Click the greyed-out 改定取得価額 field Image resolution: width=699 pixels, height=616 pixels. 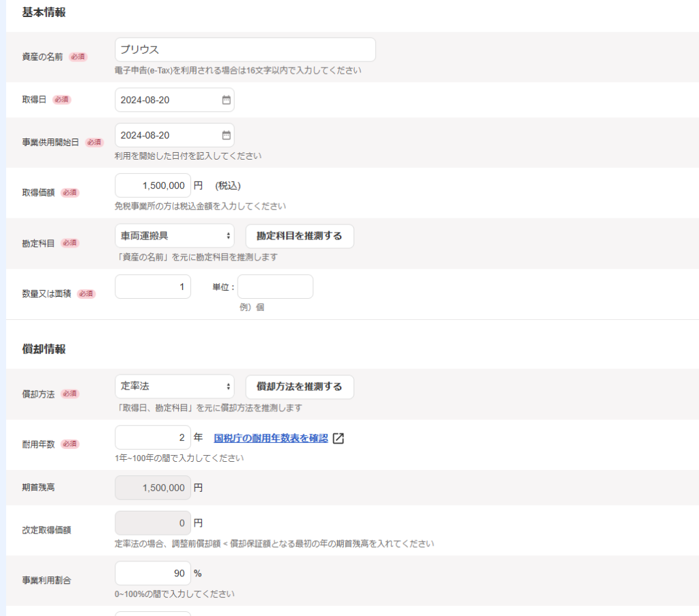[x=153, y=523]
